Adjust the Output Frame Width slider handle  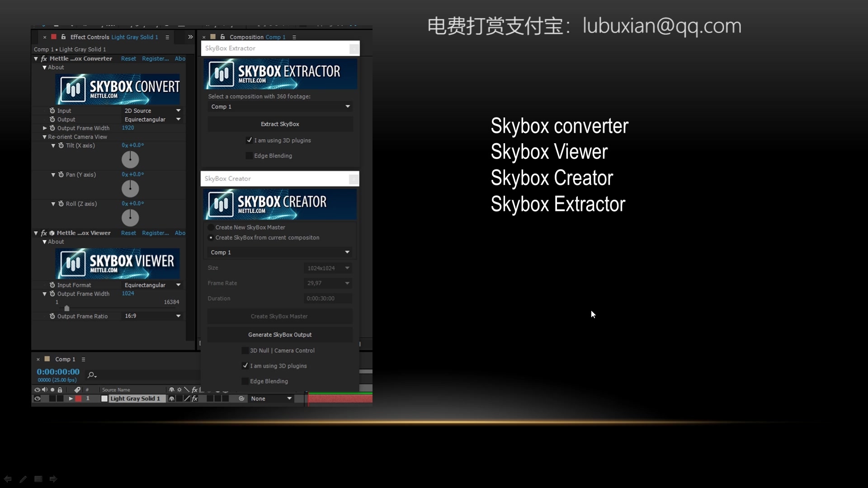pyautogui.click(x=66, y=308)
